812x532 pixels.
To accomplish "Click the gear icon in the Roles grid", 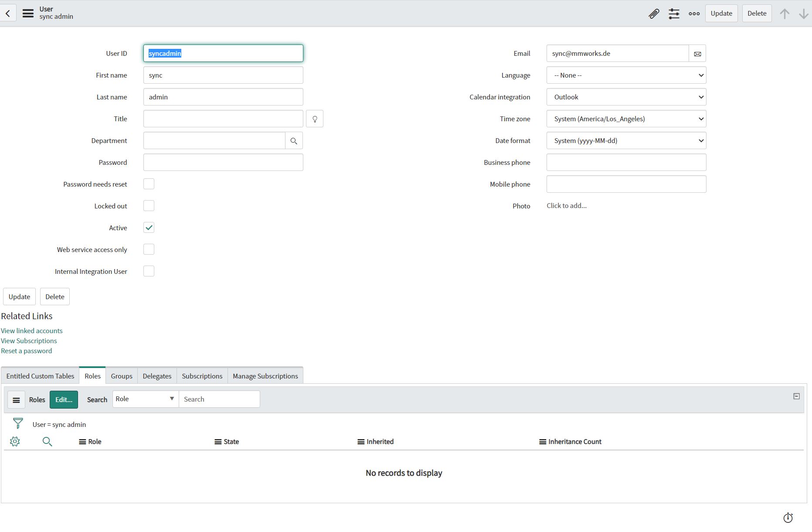I will click(15, 441).
